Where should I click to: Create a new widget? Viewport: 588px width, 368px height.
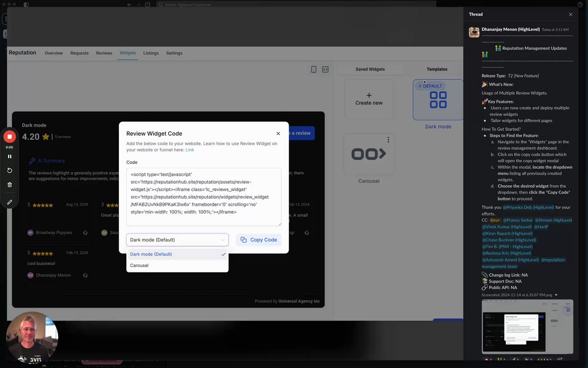coord(369,99)
